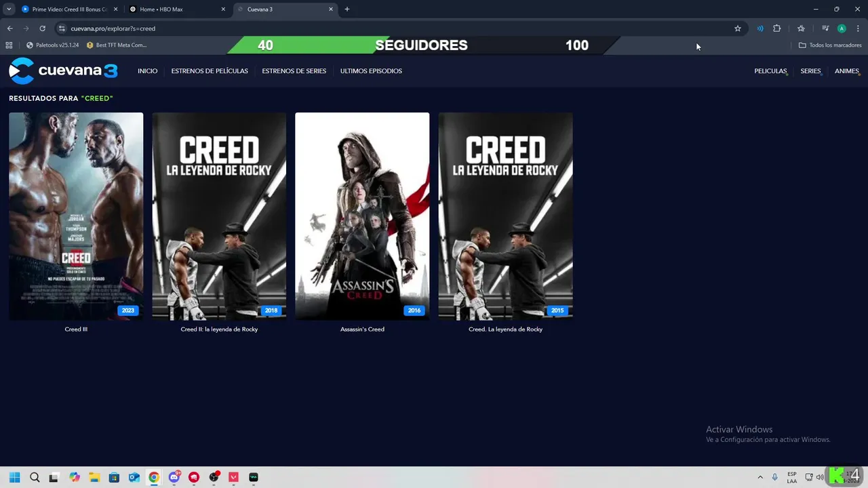Reload the current page
This screenshot has width=868, height=488.
pyautogui.click(x=42, y=28)
